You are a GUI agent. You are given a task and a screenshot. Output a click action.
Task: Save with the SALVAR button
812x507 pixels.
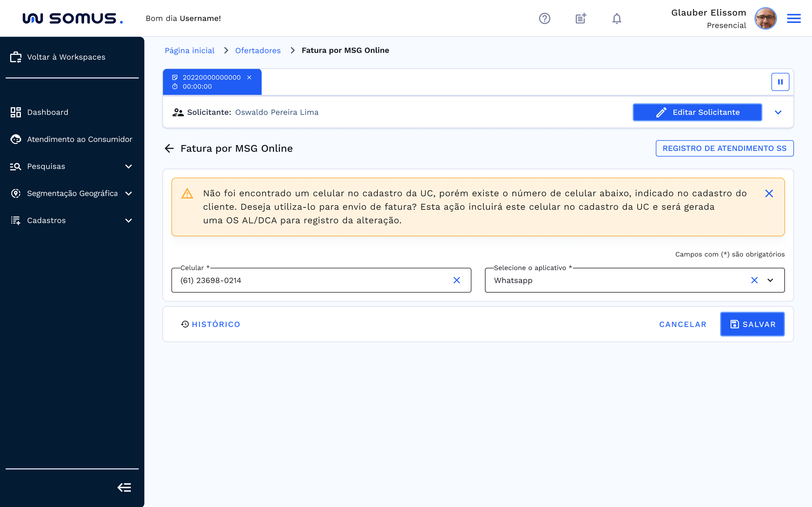(753, 324)
